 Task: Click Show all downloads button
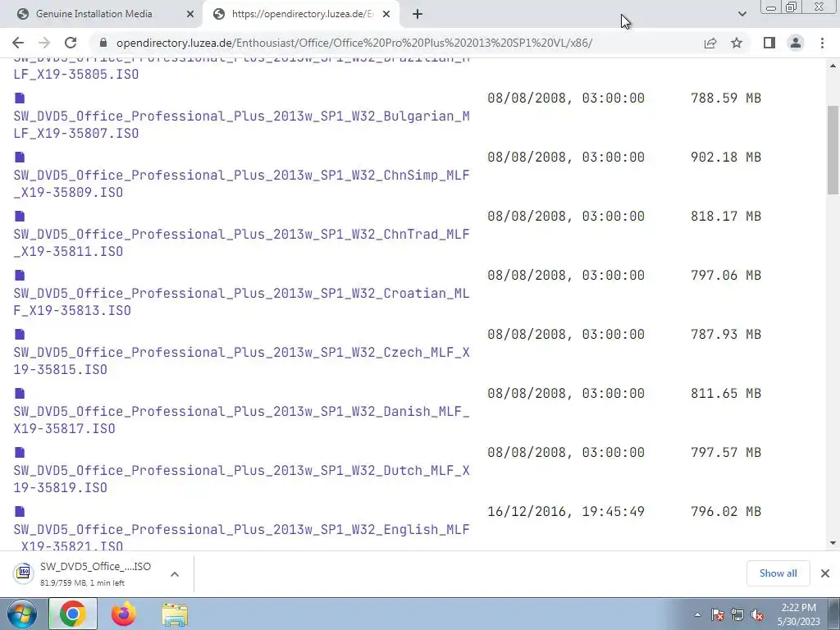[778, 573]
